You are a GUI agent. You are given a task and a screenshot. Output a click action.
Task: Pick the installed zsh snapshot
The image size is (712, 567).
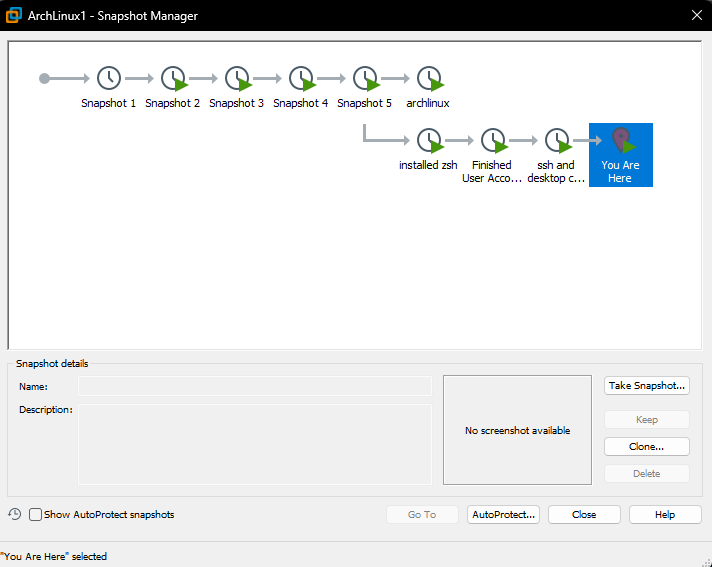(429, 141)
